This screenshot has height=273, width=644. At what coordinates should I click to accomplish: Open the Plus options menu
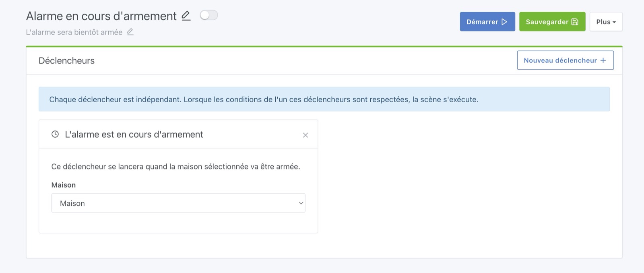(606, 22)
